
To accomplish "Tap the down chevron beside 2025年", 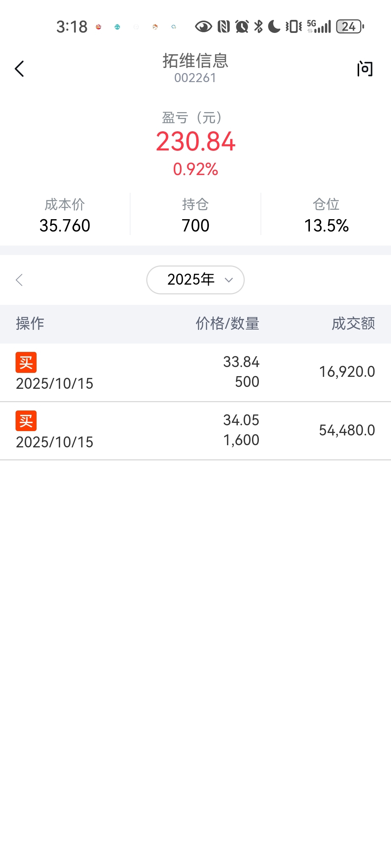I will 228,280.
